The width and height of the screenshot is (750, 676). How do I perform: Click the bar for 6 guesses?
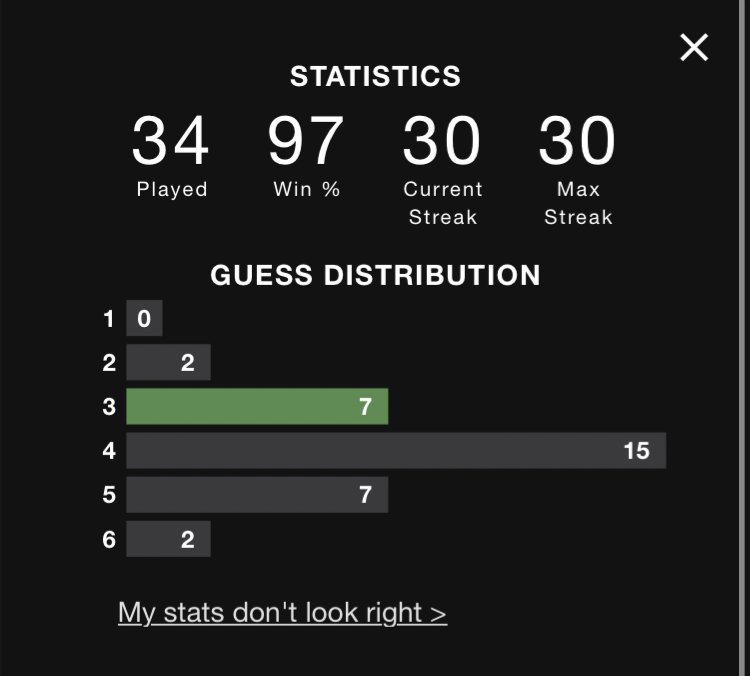[x=168, y=539]
